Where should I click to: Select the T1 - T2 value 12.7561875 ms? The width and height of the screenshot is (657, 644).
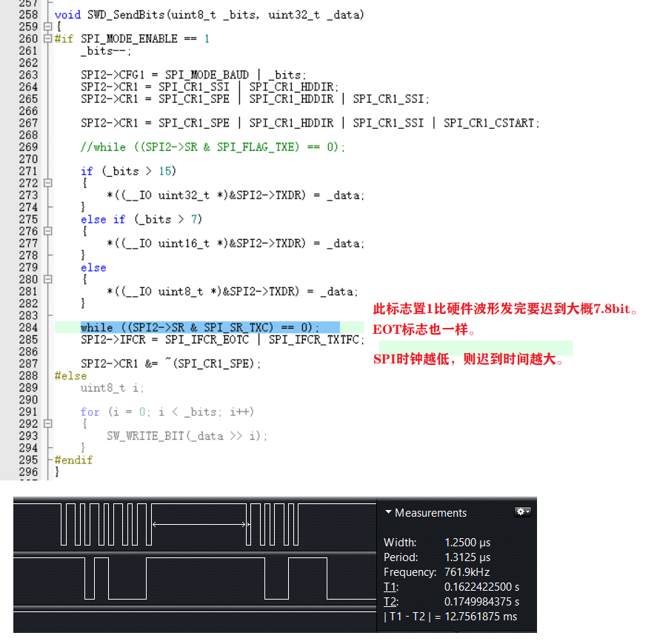click(481, 617)
